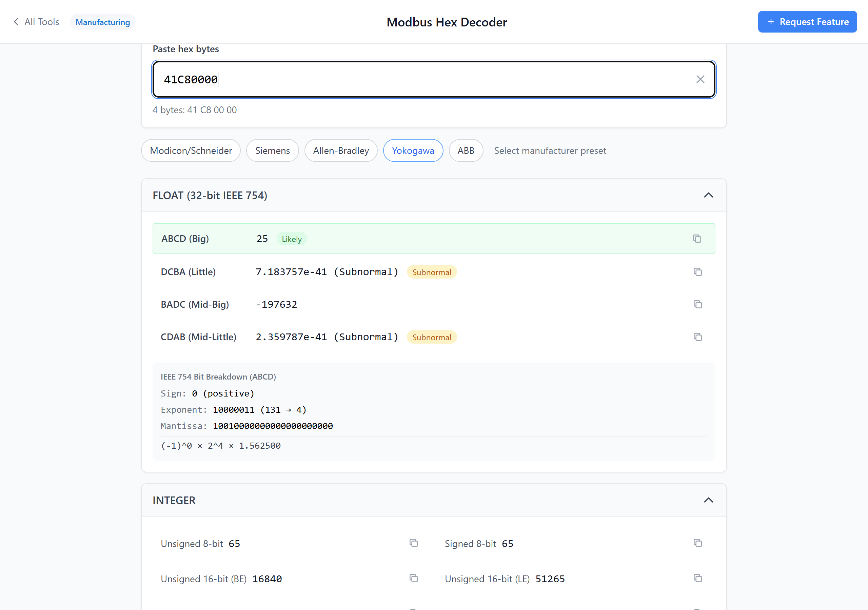
Task: Select the Modicon/Schneider manufacturer preset
Action: click(x=191, y=150)
